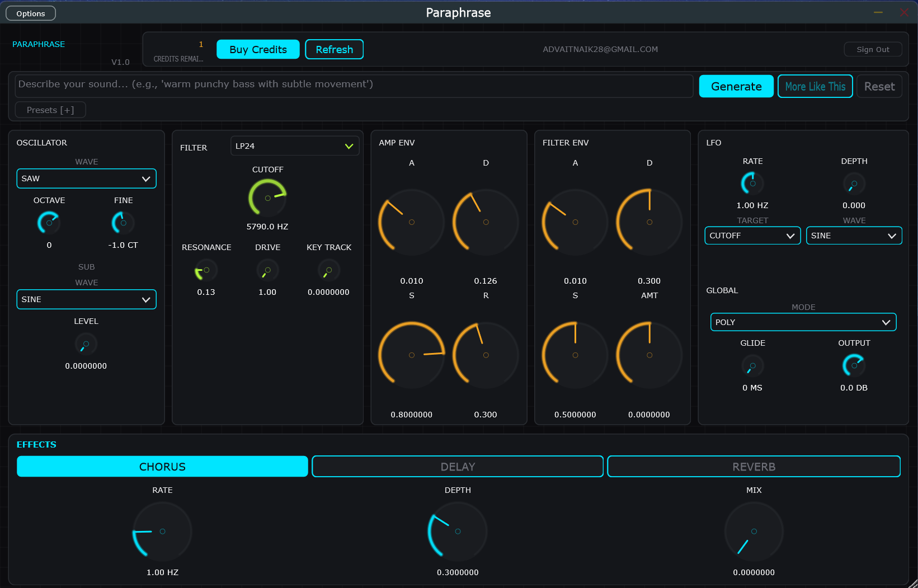
Task: Click the DRIVE knob
Action: click(x=267, y=269)
